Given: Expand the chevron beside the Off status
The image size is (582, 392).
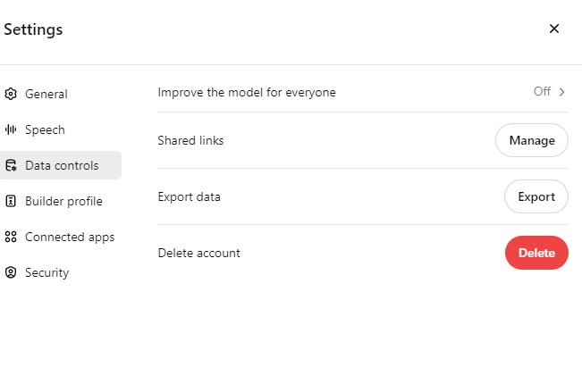Looking at the screenshot, I should click(x=562, y=91).
